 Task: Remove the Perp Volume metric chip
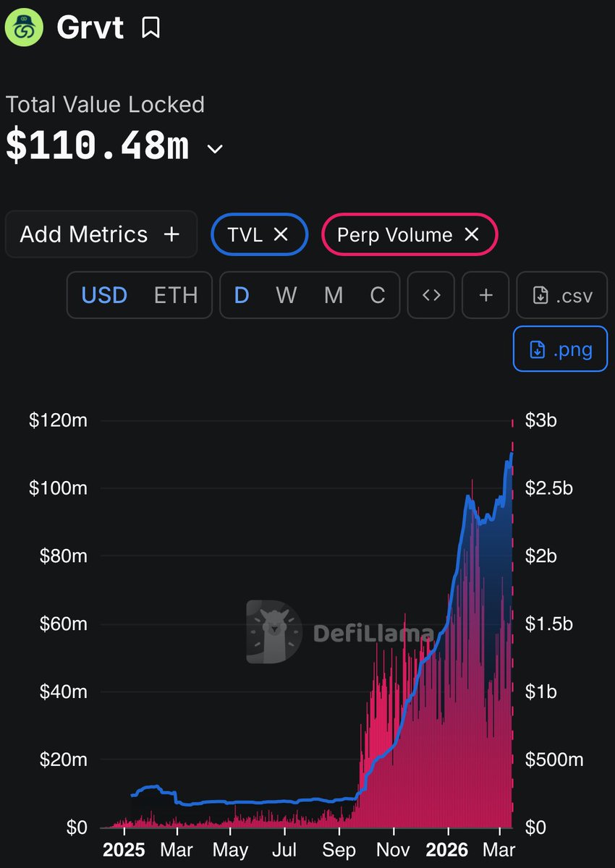(472, 234)
